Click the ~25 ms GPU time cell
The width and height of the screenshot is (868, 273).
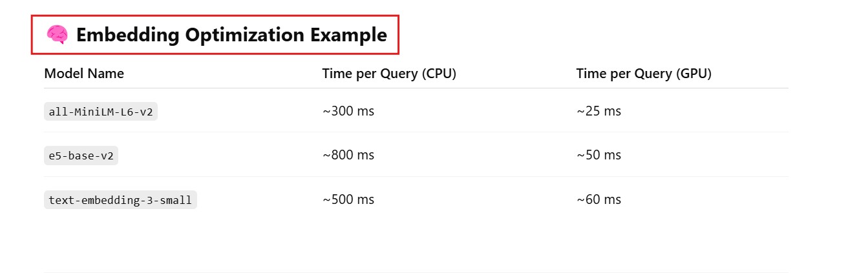click(598, 111)
